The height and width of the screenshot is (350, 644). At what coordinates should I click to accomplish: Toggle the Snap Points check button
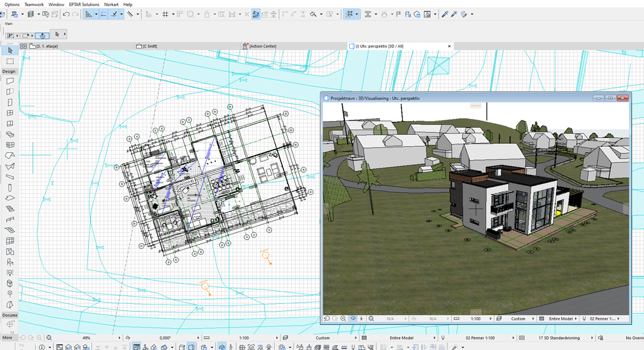pos(114,14)
